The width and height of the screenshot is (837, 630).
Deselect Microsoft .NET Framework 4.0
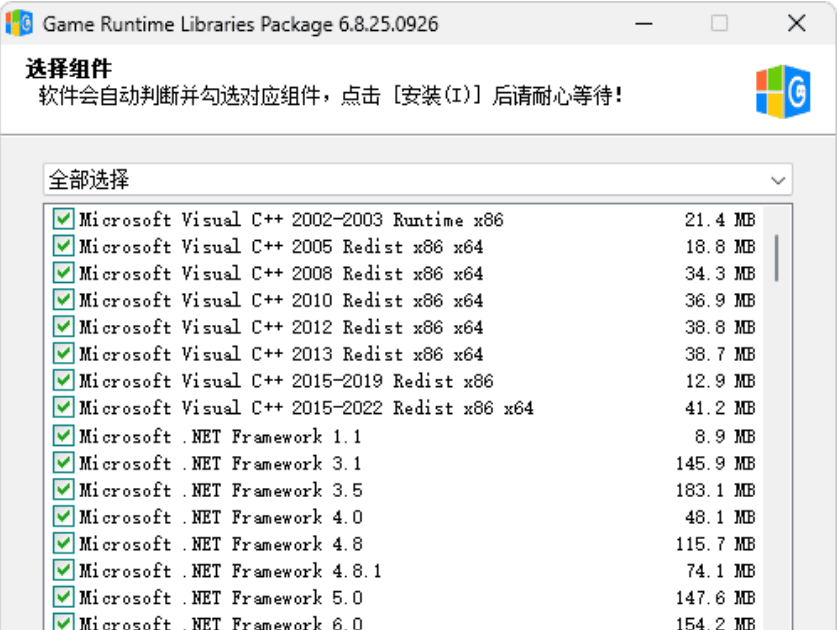click(x=62, y=516)
